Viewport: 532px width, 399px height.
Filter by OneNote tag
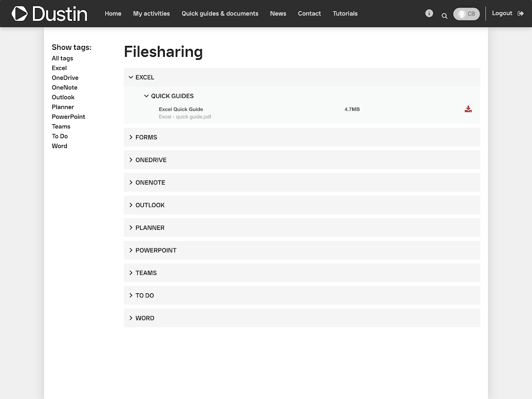coord(64,88)
